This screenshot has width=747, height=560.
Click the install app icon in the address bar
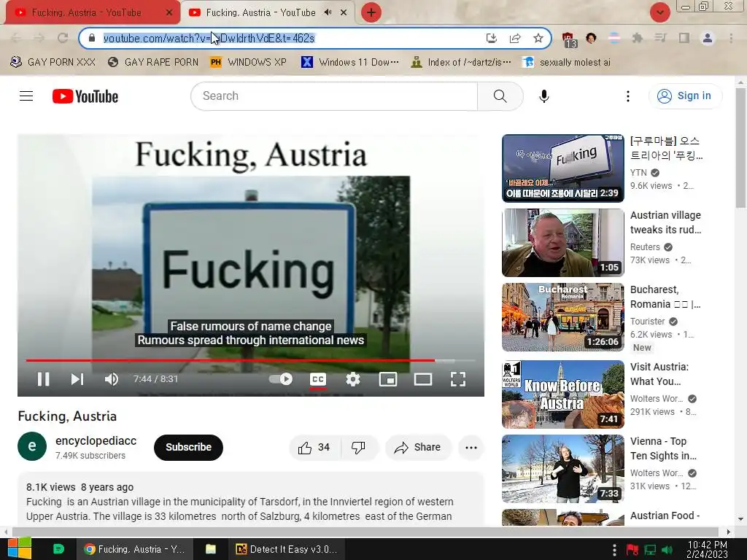(x=492, y=38)
